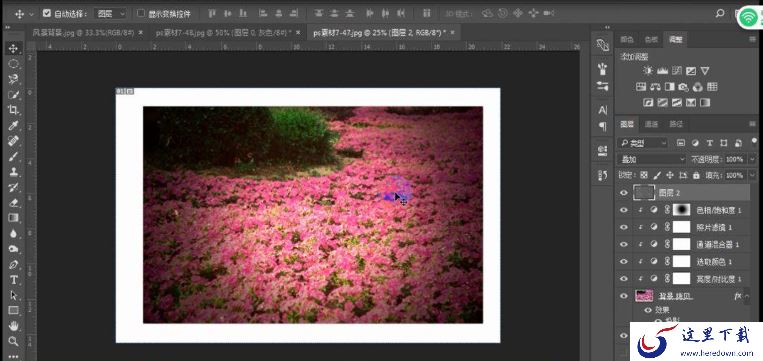Select the Eyedropper tool
Viewport: 763px width, 361px height.
14,126
